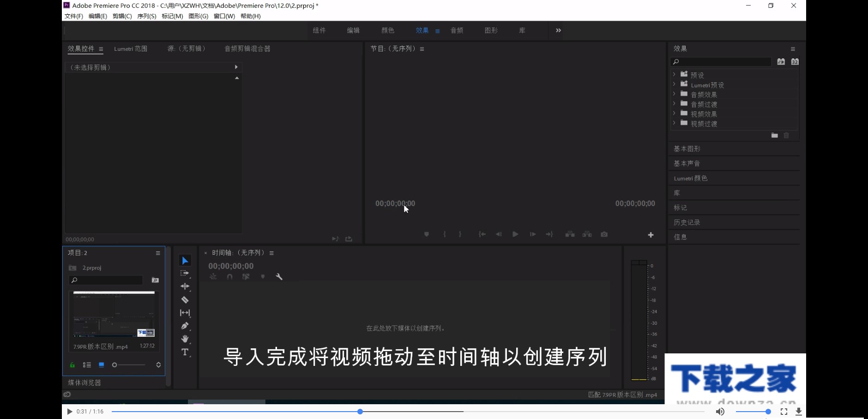Select the Hand tool

(185, 339)
